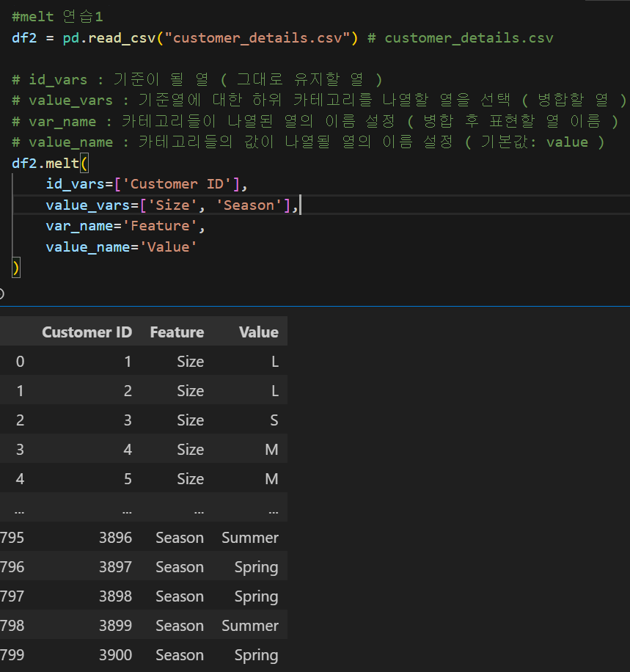Click the 'Season' string in value_vars list

249,205
